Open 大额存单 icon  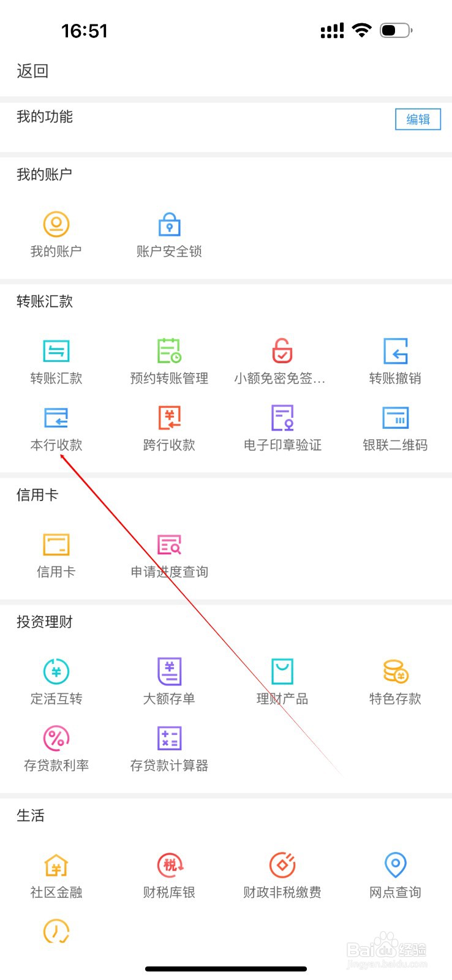pos(170,671)
